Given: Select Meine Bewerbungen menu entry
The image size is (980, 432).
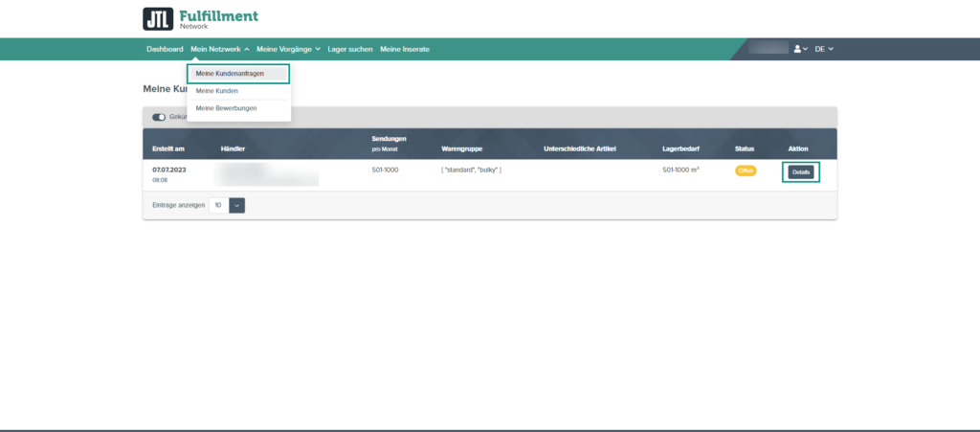Looking at the screenshot, I should pos(226,108).
